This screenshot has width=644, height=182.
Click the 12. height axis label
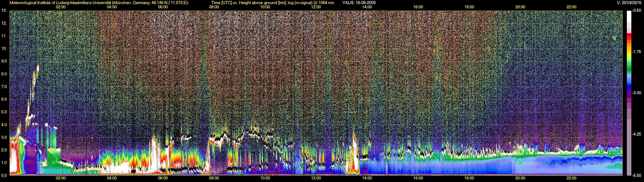click(x=4, y=23)
